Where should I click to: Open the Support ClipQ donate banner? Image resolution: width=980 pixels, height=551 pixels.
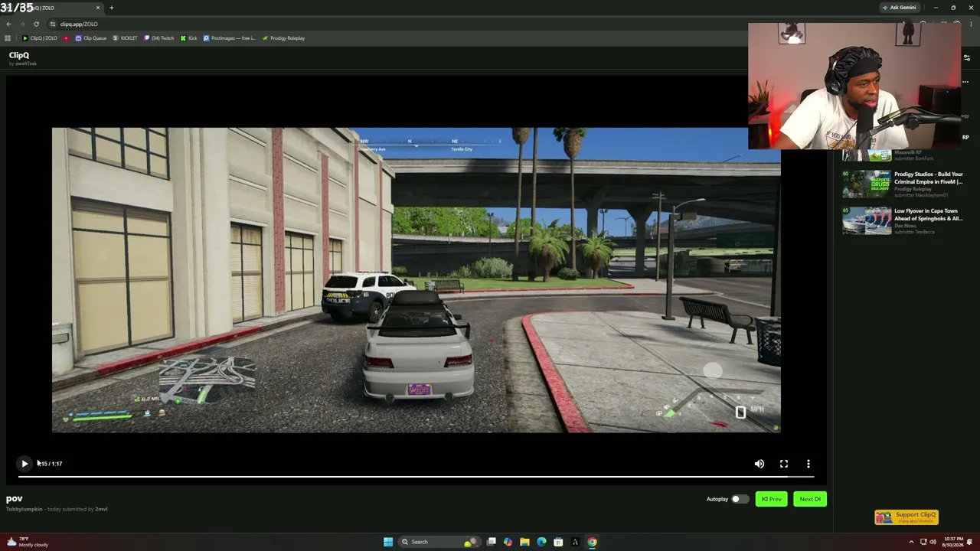(906, 517)
